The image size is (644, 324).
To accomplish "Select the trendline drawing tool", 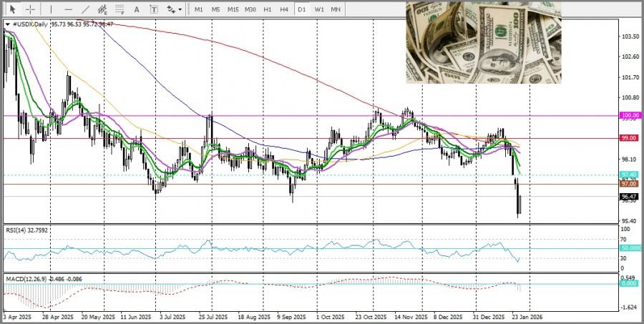I will [x=86, y=10].
